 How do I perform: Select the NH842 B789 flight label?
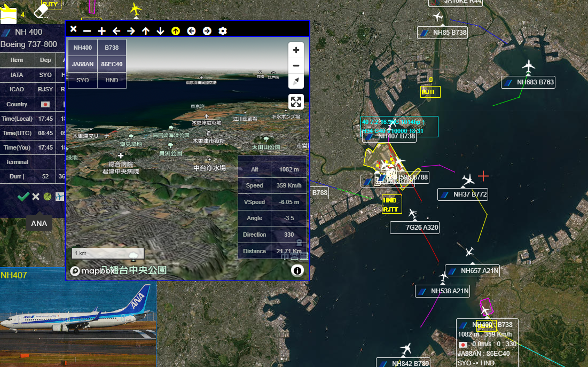tap(404, 363)
